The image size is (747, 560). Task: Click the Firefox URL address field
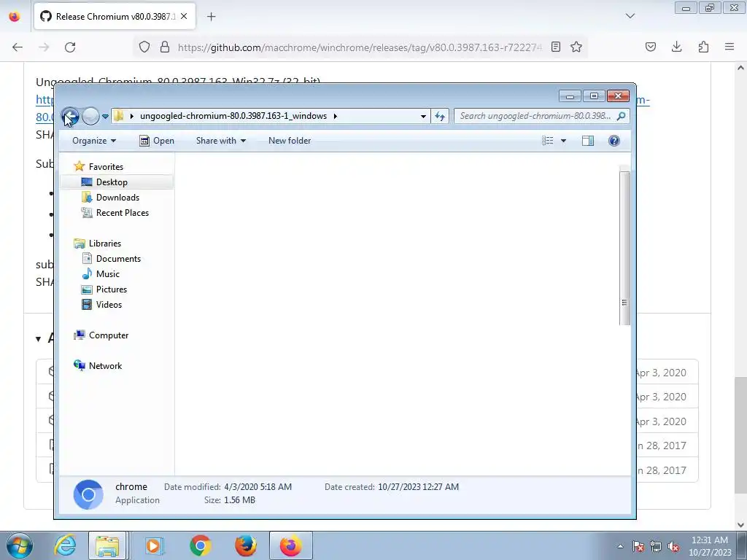click(x=359, y=47)
